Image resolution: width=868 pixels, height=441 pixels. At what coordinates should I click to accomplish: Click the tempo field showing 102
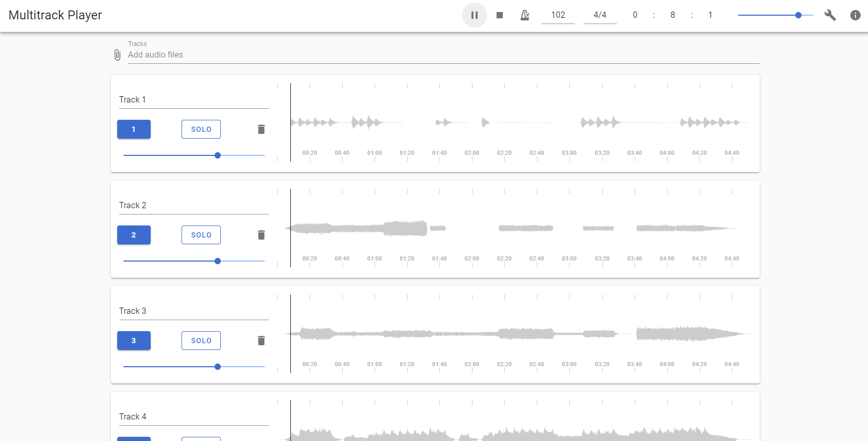pos(558,15)
